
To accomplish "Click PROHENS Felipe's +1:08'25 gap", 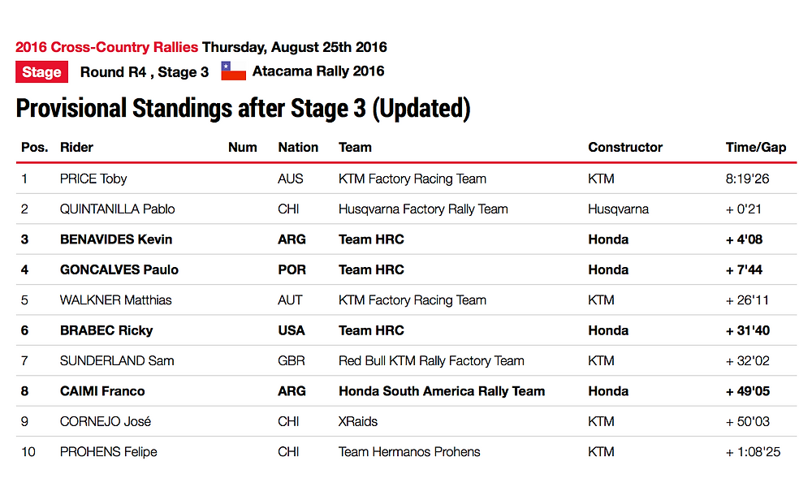I will tap(753, 452).
